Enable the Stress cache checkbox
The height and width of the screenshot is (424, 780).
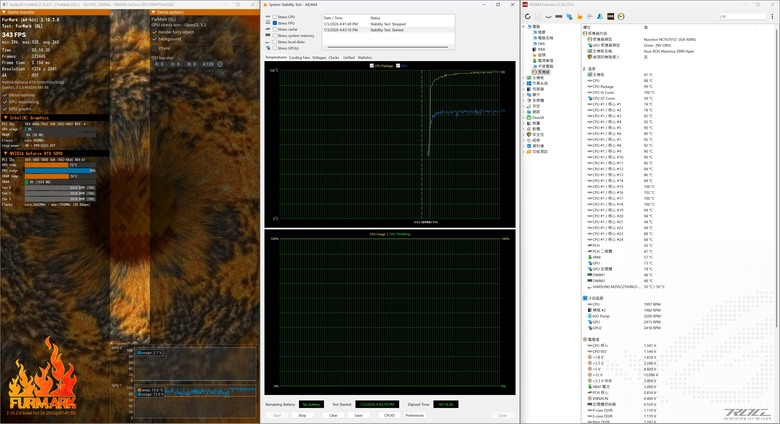[275, 29]
